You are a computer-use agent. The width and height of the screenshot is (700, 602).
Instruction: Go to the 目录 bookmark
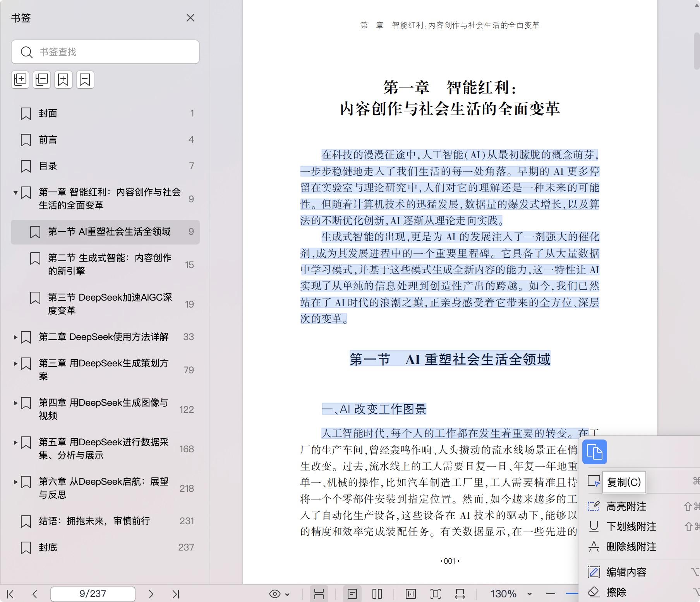[x=105, y=166]
